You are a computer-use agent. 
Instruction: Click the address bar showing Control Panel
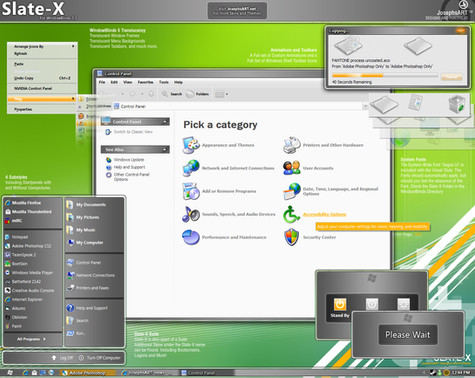tap(238, 106)
